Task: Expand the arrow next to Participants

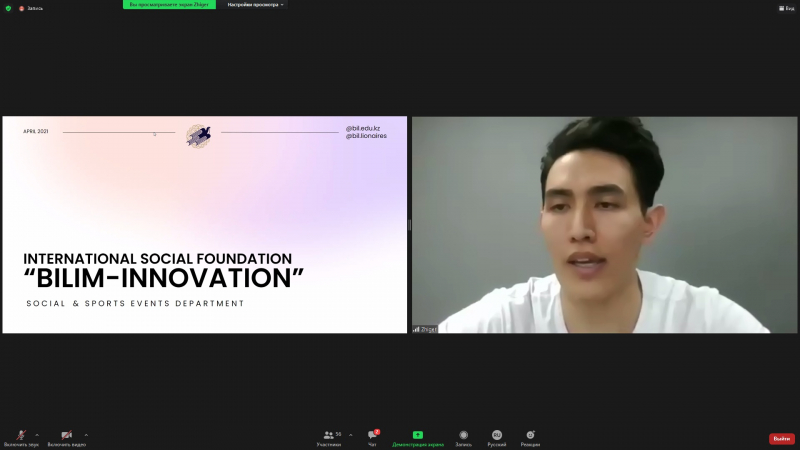Action: tap(350, 435)
